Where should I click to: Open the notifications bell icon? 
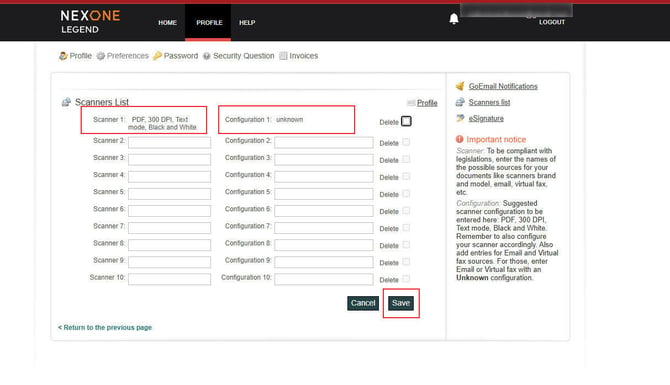454,19
